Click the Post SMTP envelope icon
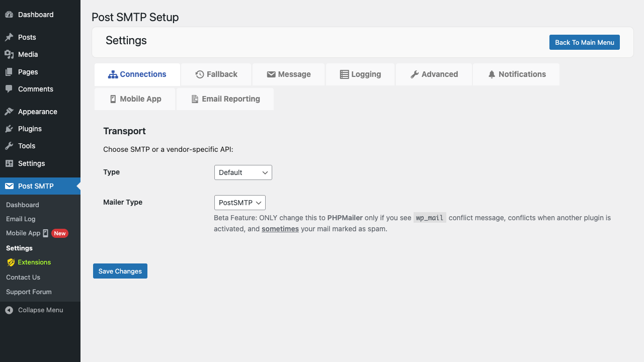 pos(9,186)
